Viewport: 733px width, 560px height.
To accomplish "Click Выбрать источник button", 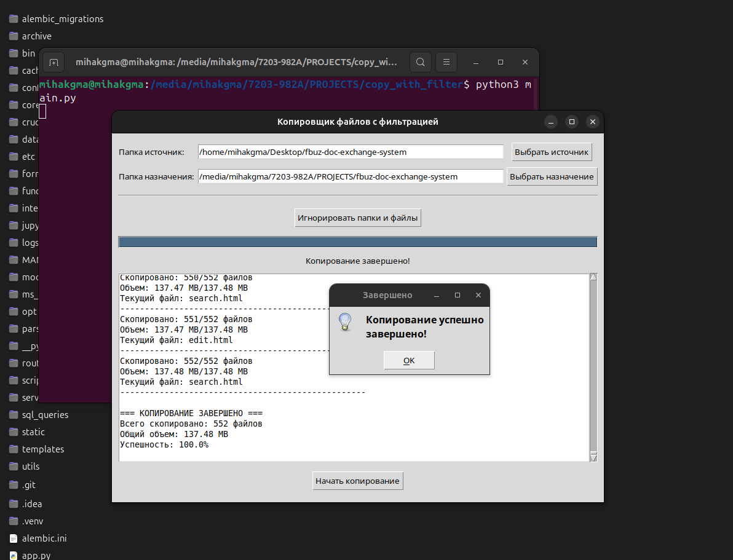I will 552,152.
